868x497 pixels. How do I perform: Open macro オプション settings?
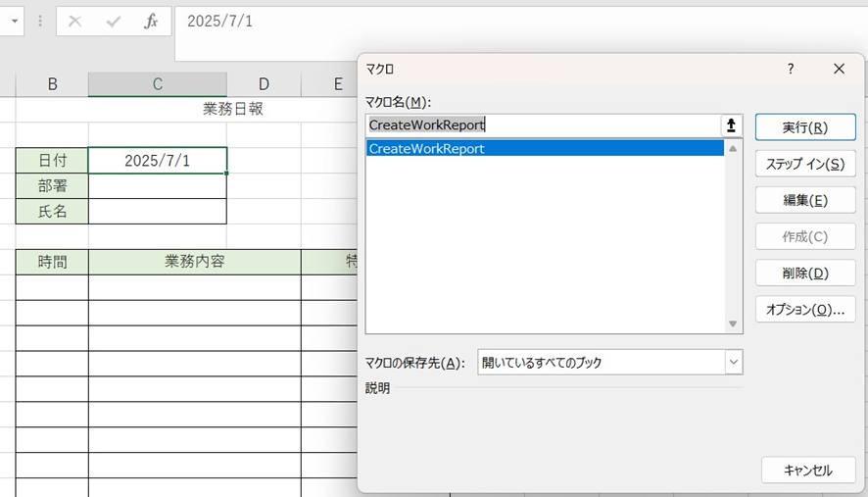(x=805, y=309)
